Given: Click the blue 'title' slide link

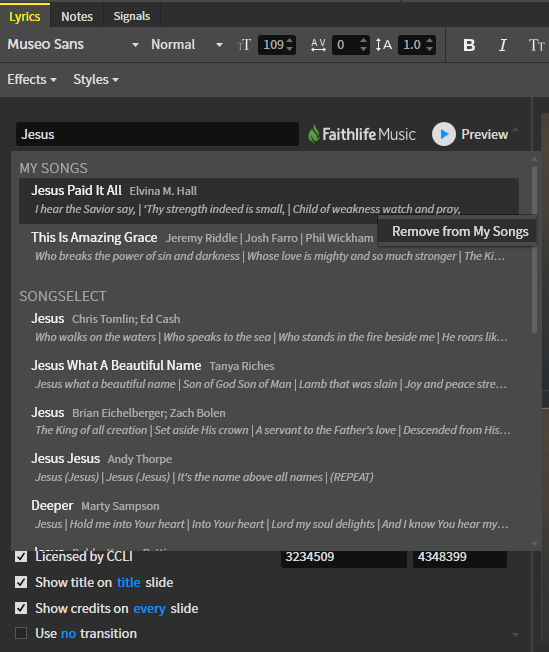Looking at the screenshot, I should click(x=129, y=582).
